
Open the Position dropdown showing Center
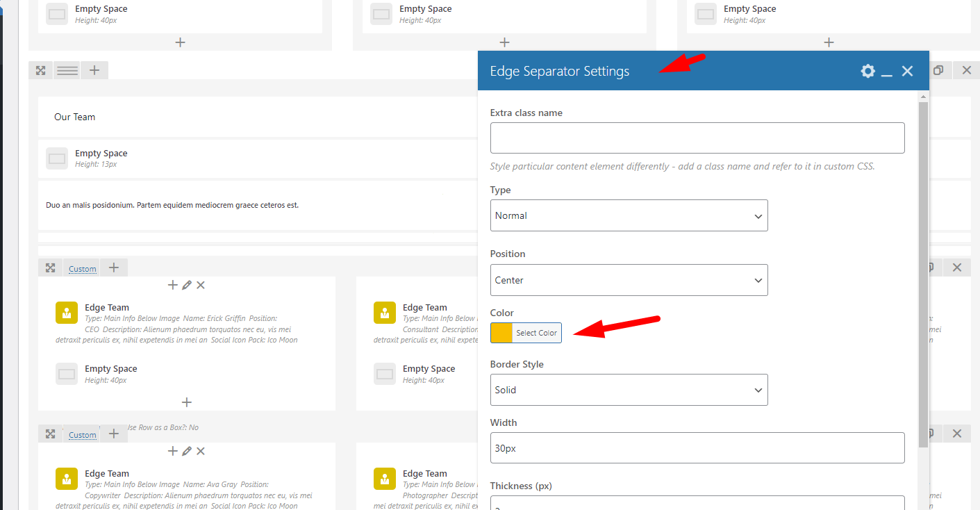(629, 280)
